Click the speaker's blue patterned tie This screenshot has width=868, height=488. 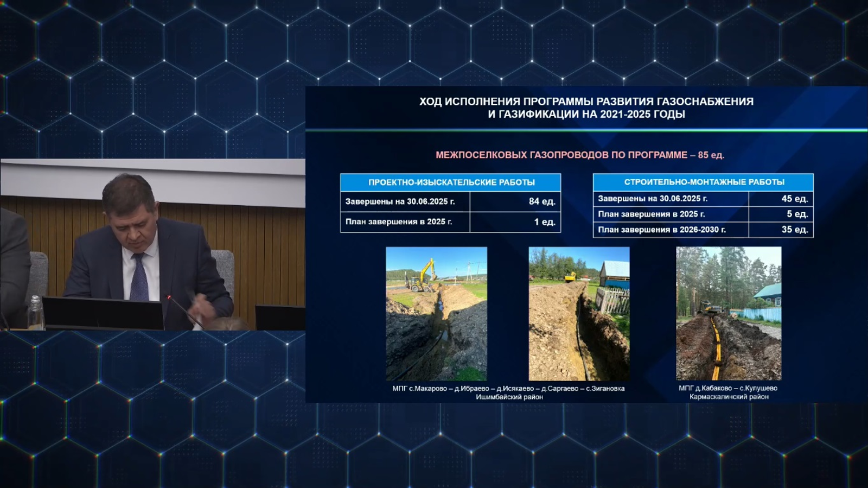point(139,278)
